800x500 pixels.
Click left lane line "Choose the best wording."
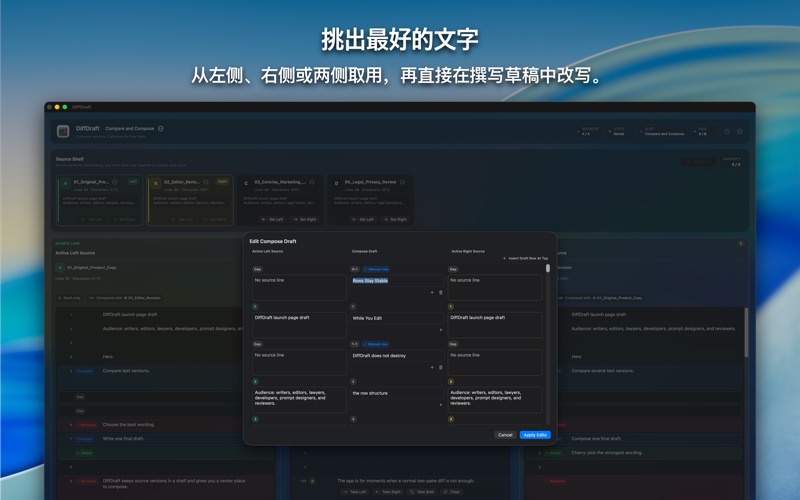coord(128,424)
